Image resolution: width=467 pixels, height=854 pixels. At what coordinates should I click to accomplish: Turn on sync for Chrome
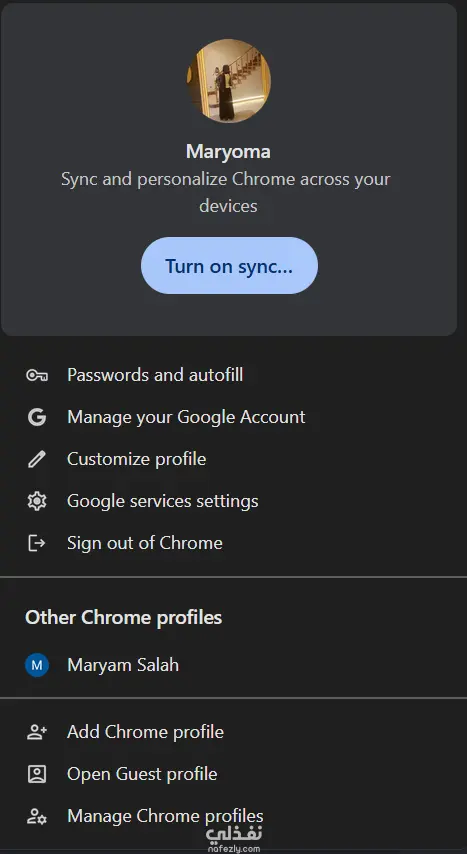[229, 266]
